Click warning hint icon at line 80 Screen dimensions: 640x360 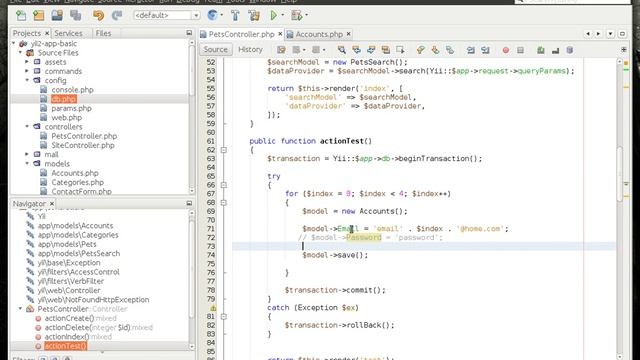pos(213,308)
